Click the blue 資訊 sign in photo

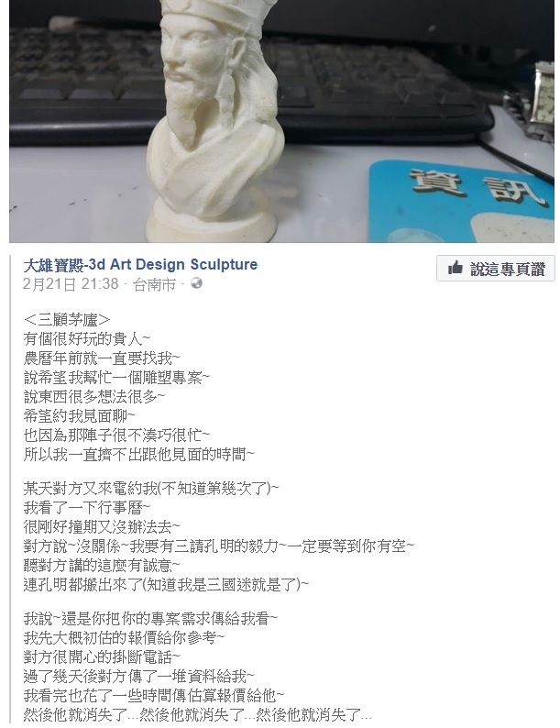point(462,202)
